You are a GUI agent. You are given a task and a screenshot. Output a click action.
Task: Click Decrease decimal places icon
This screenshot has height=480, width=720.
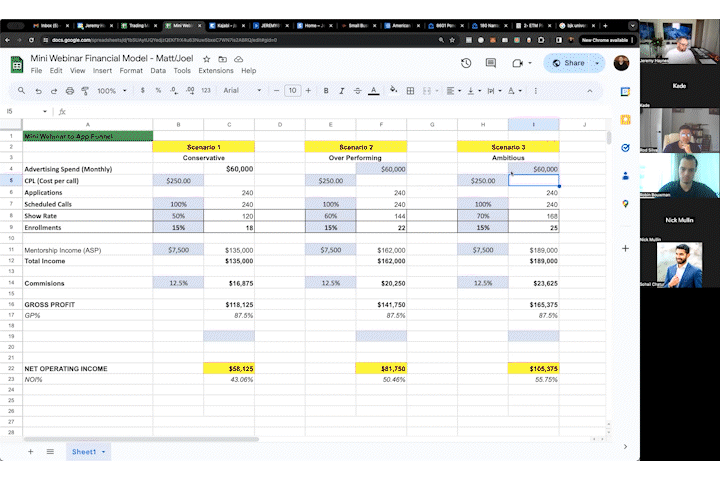click(174, 90)
